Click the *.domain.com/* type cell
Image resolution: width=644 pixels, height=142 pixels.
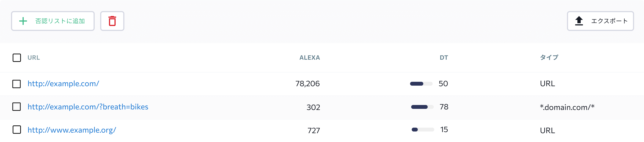tap(567, 107)
